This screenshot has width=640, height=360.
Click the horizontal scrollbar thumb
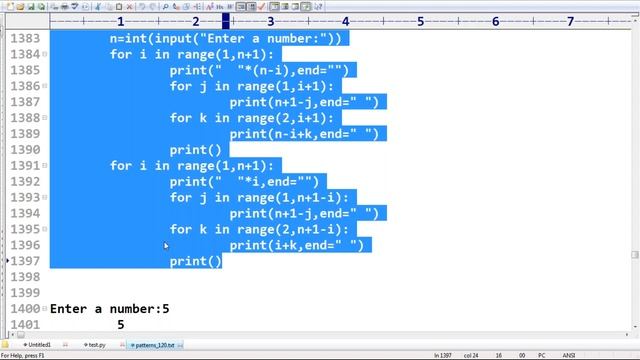pyautogui.click(x=20, y=335)
